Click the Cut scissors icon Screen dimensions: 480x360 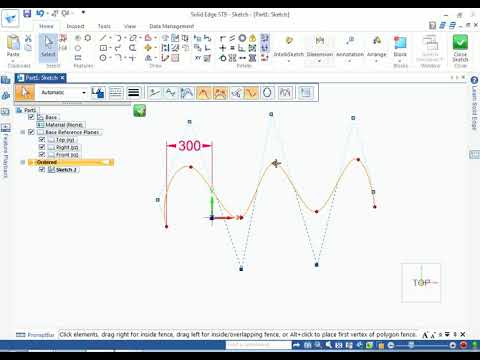pos(28,38)
